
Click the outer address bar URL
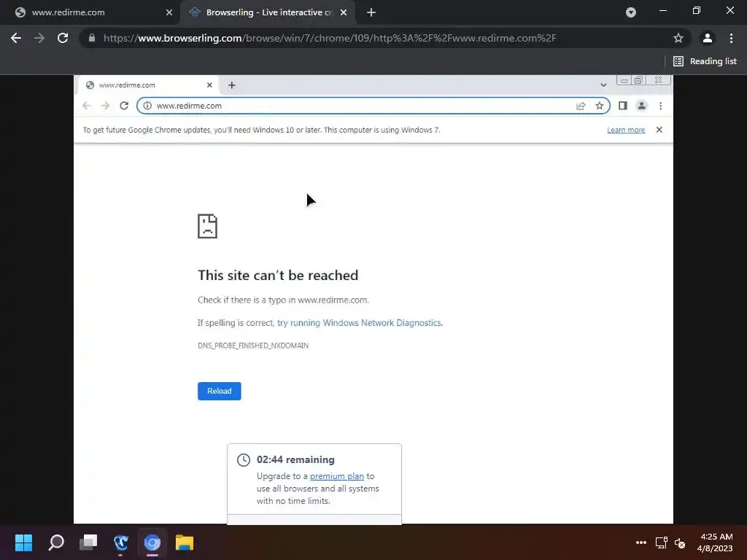(x=330, y=38)
